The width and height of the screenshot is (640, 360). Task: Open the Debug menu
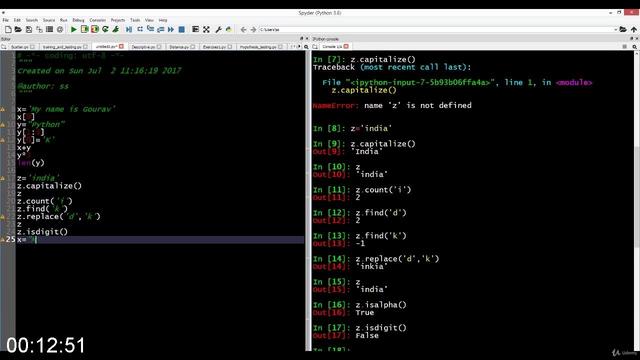78,20
